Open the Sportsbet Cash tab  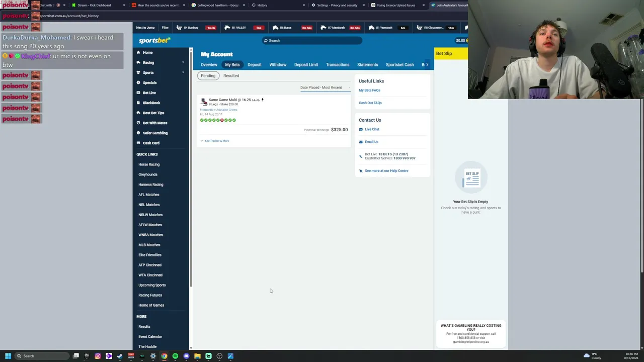click(399, 65)
